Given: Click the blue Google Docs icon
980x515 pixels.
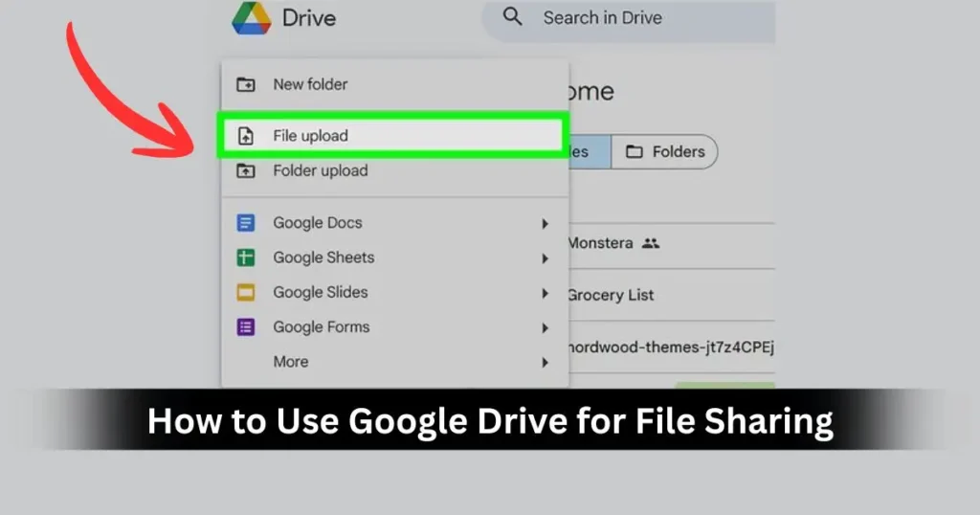Looking at the screenshot, I should [246, 222].
